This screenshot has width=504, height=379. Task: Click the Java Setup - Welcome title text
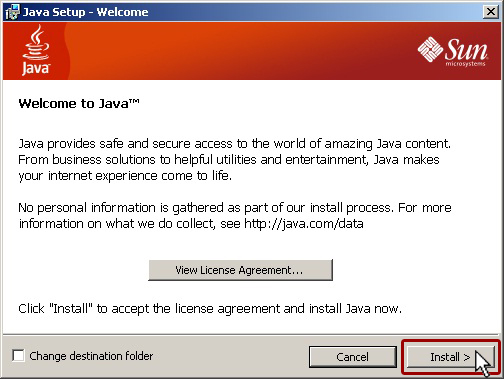(86, 12)
